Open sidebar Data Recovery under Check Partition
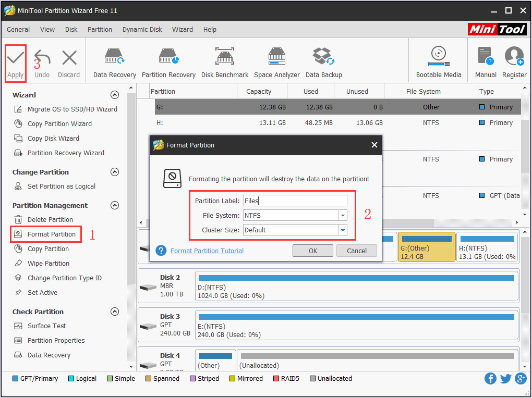 click(x=42, y=355)
